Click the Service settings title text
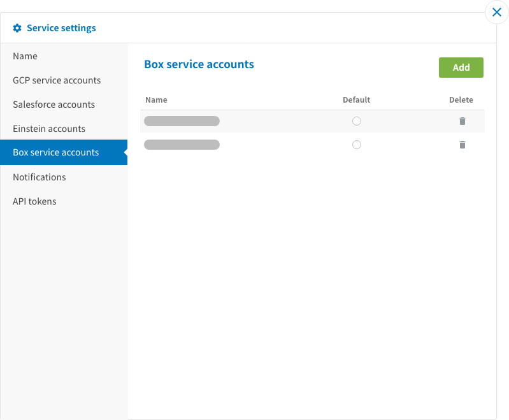 [61, 28]
